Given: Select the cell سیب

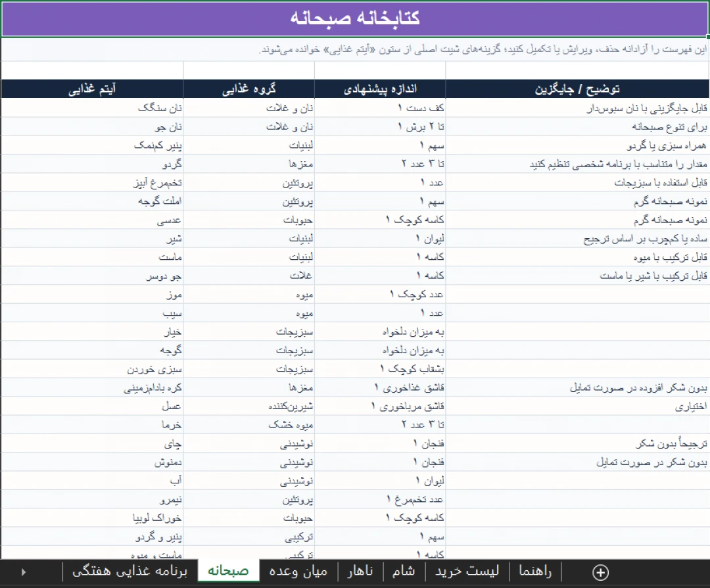Looking at the screenshot, I should [93, 313].
